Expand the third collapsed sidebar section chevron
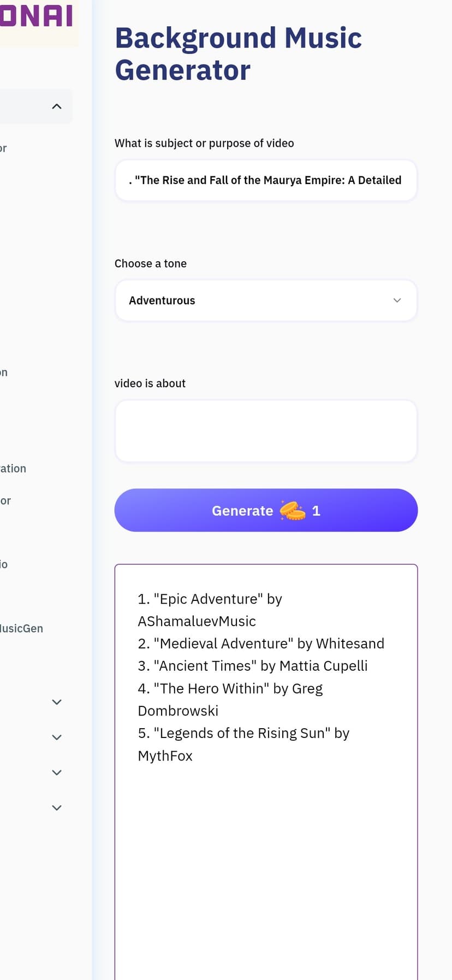The image size is (452, 980). (57, 772)
